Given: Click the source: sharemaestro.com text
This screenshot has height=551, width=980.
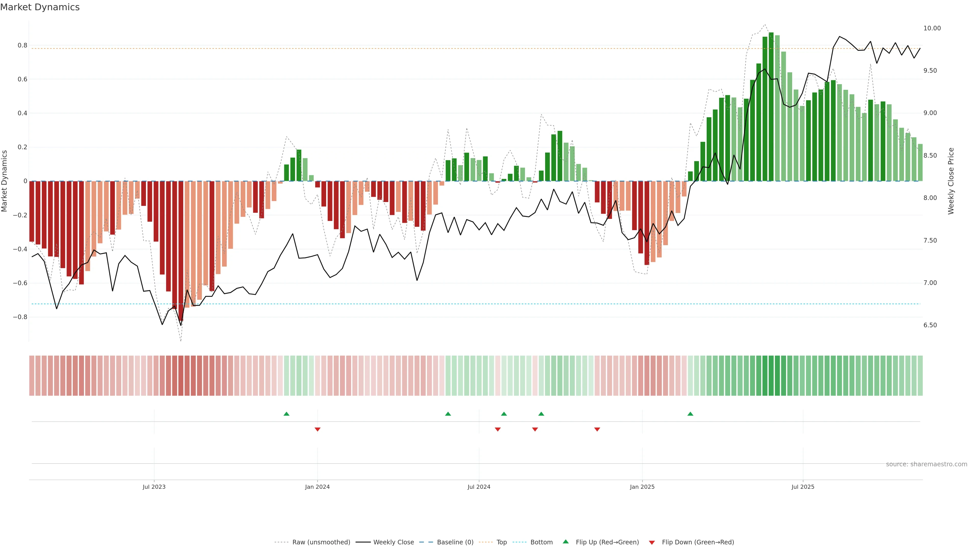Looking at the screenshot, I should click(926, 464).
